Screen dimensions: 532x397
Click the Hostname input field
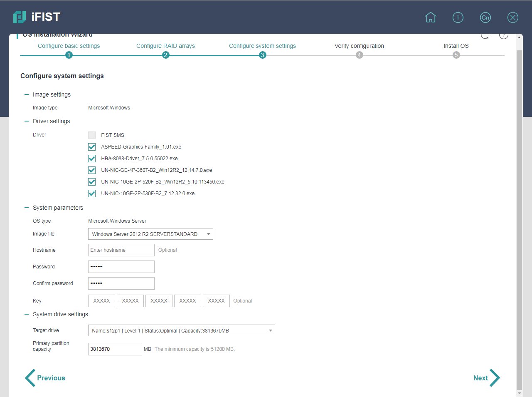[x=121, y=250]
